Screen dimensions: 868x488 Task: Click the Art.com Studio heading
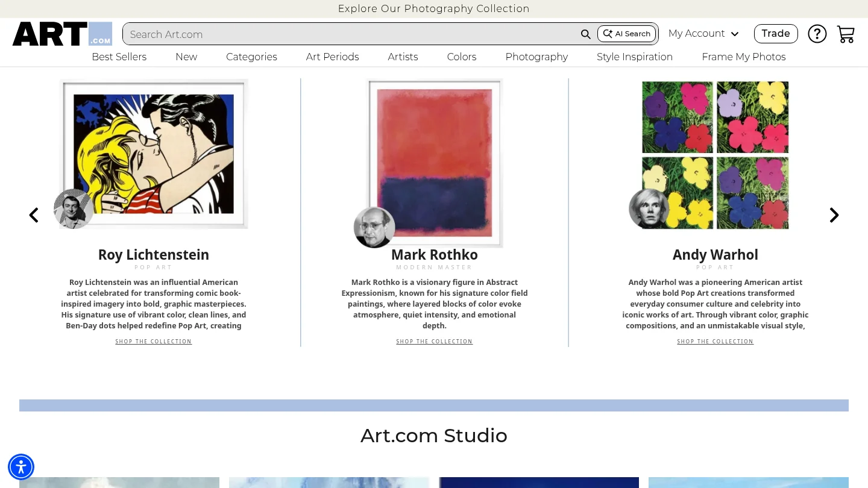[x=434, y=436]
